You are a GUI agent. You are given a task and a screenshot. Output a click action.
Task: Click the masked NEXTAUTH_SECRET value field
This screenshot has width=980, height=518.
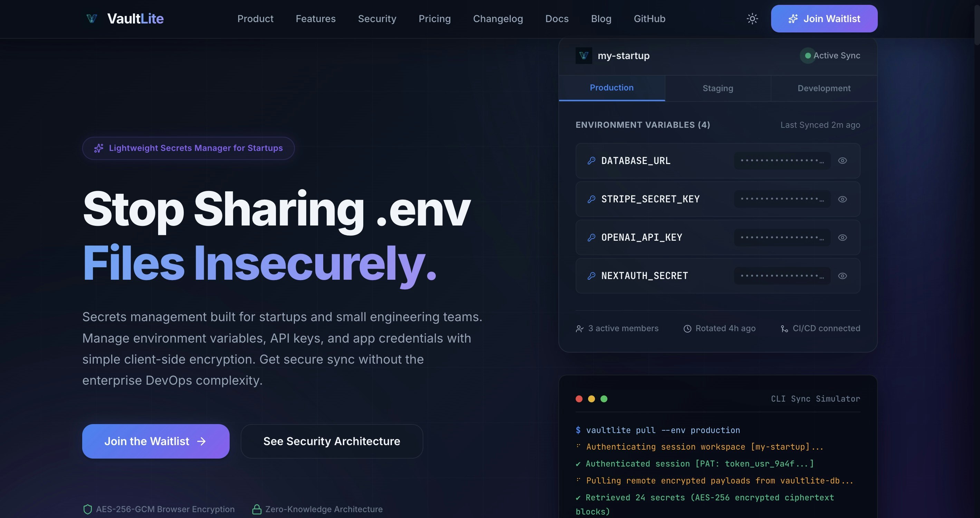pos(782,276)
